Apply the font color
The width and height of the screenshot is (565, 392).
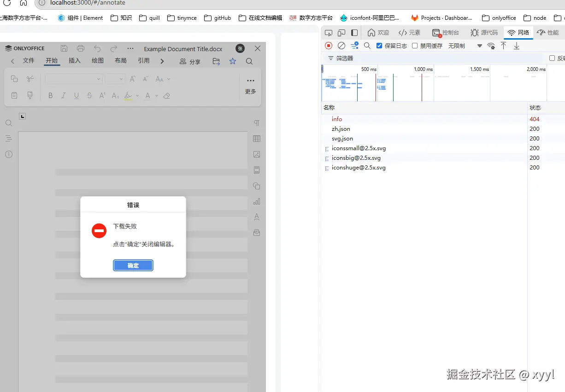coord(148,96)
